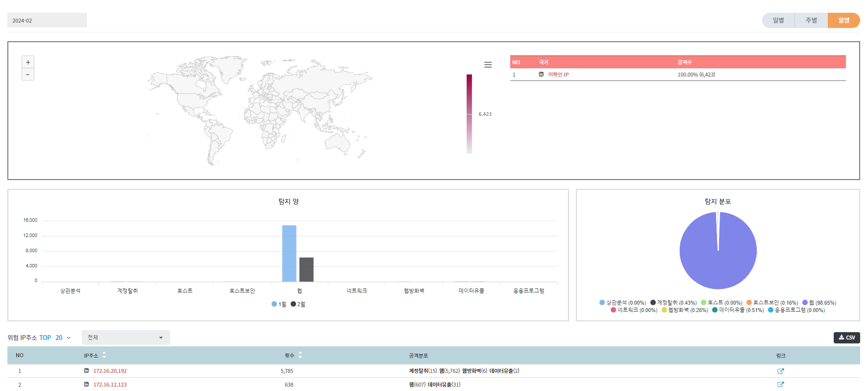Open the 미확인 IP country link
The width and height of the screenshot is (868, 391).
[x=558, y=75]
